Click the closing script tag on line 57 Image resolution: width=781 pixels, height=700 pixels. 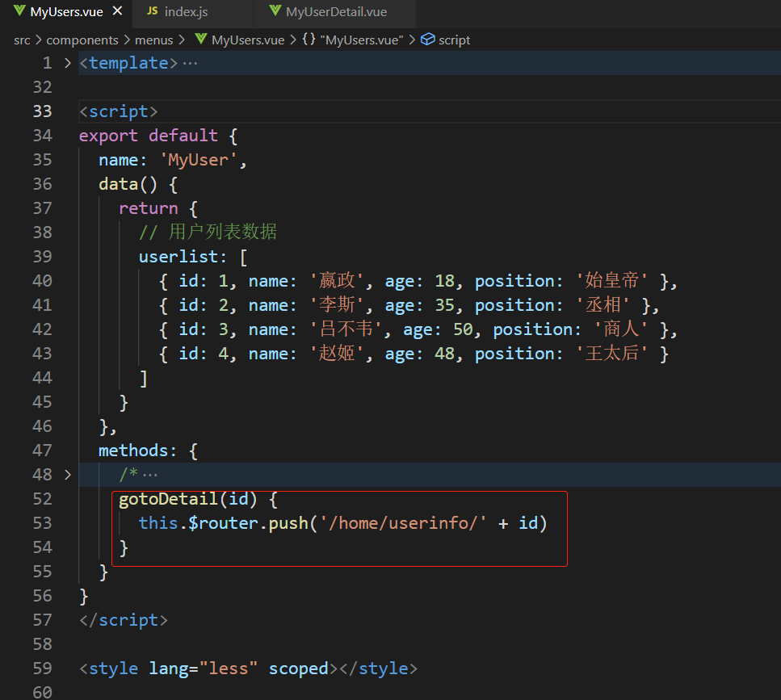click(x=124, y=621)
